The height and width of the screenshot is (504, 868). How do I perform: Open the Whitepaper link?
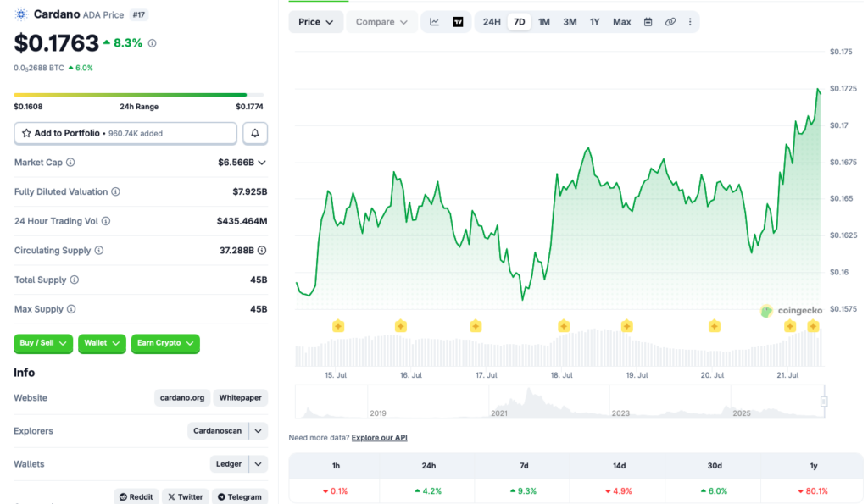pyautogui.click(x=240, y=398)
